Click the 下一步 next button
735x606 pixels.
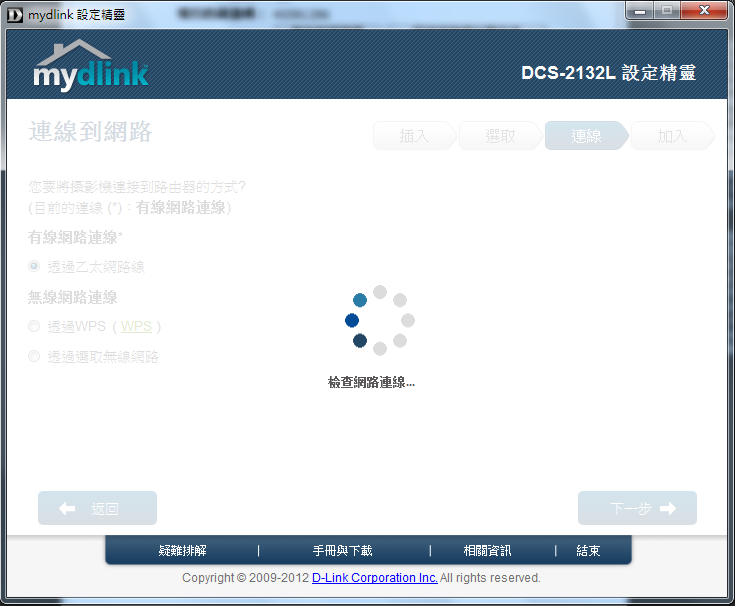638,508
